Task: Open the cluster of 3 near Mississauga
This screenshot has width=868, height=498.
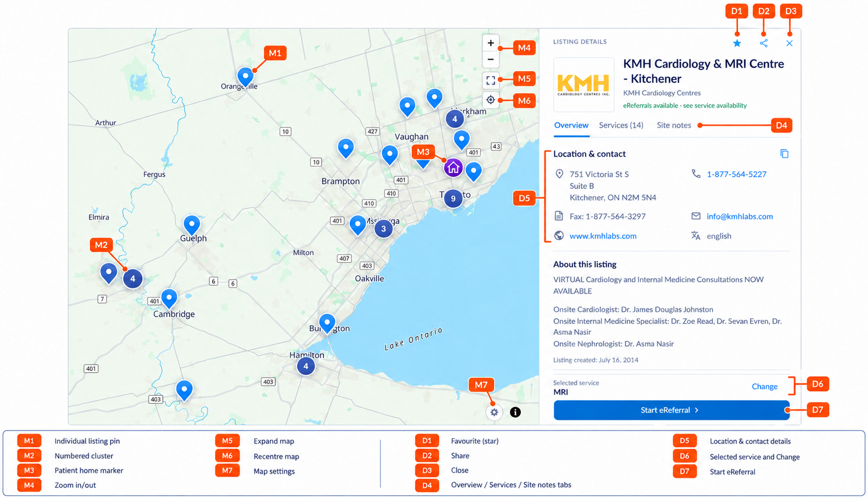Action: point(383,229)
